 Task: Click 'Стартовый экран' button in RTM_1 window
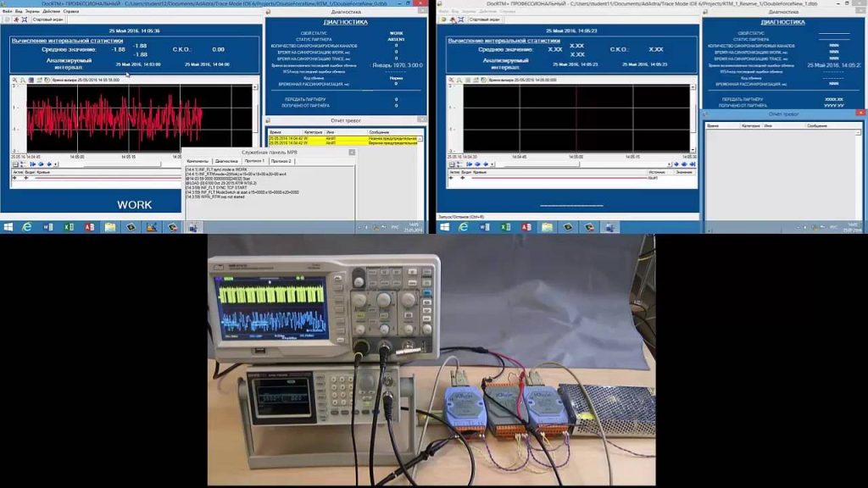tap(48, 19)
